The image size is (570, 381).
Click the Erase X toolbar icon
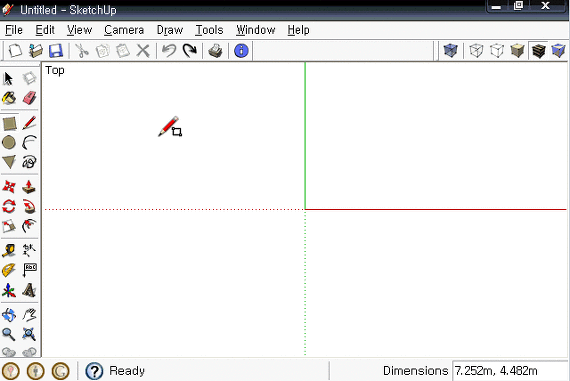[x=143, y=51]
